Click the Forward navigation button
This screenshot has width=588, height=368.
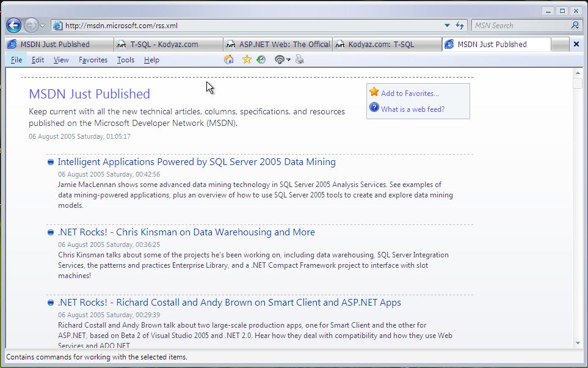(30, 26)
